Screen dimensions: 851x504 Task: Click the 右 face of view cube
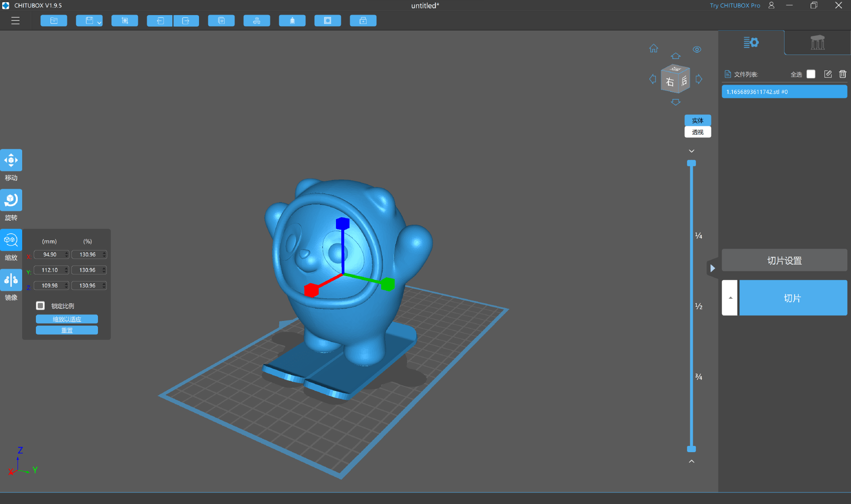tap(670, 82)
